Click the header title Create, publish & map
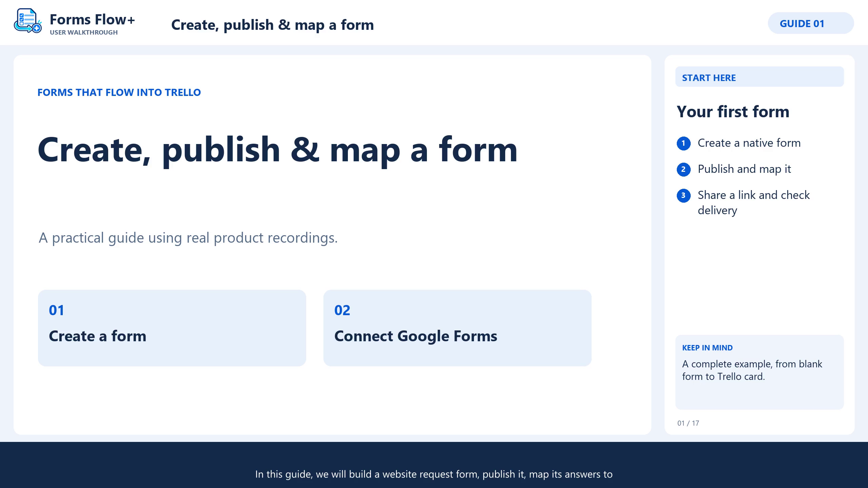This screenshot has width=868, height=488. pos(272,25)
